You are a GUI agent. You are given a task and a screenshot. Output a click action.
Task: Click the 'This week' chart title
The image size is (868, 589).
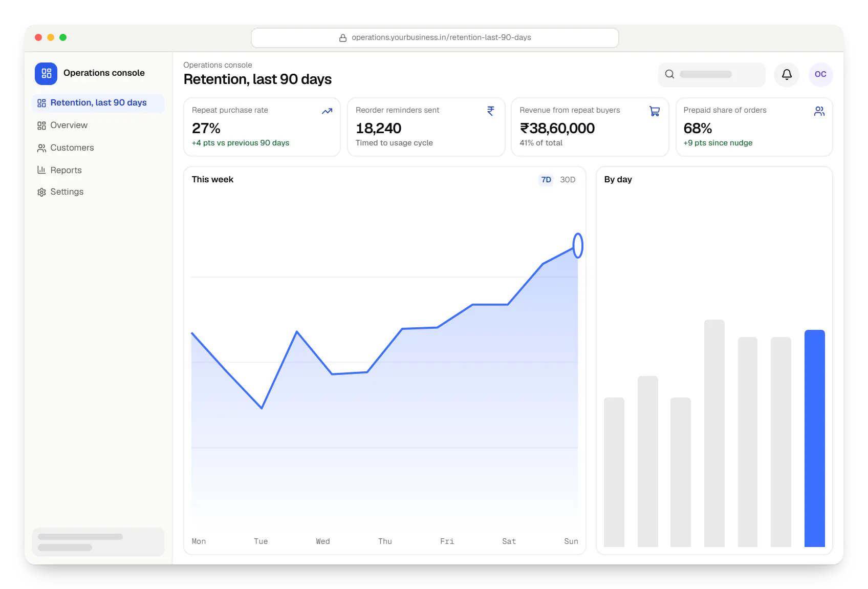tap(212, 180)
